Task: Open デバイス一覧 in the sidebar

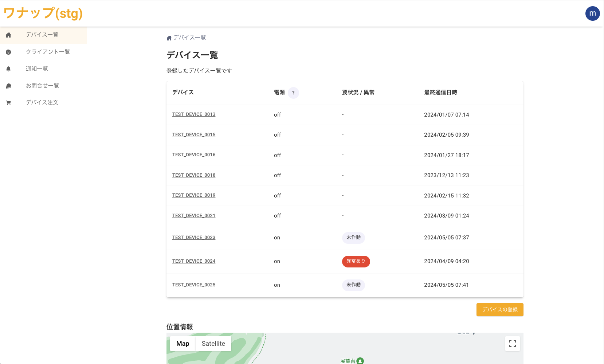Action: coord(43,35)
